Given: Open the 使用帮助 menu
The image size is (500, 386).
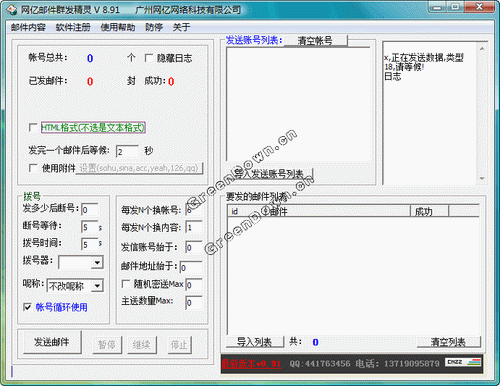Looking at the screenshot, I should pyautogui.click(x=118, y=27).
